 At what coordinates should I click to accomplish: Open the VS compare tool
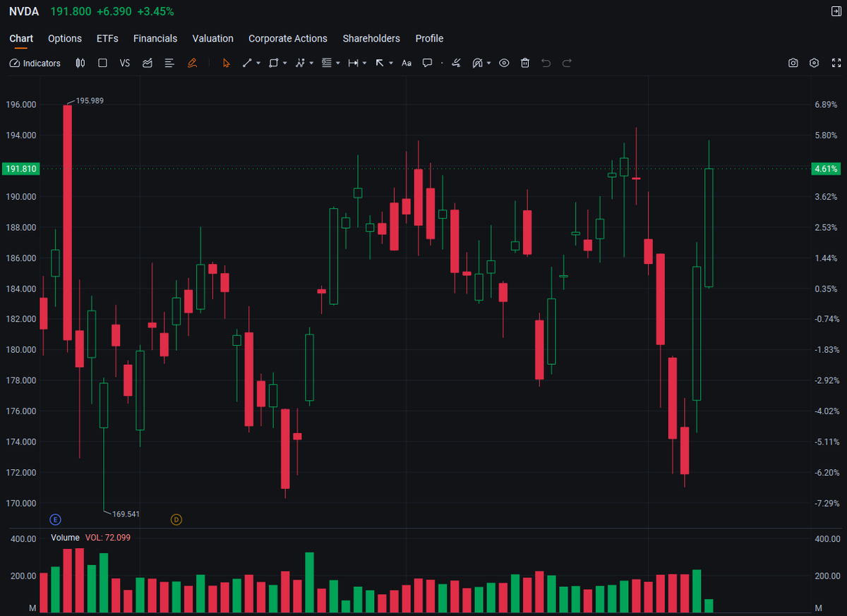point(125,63)
